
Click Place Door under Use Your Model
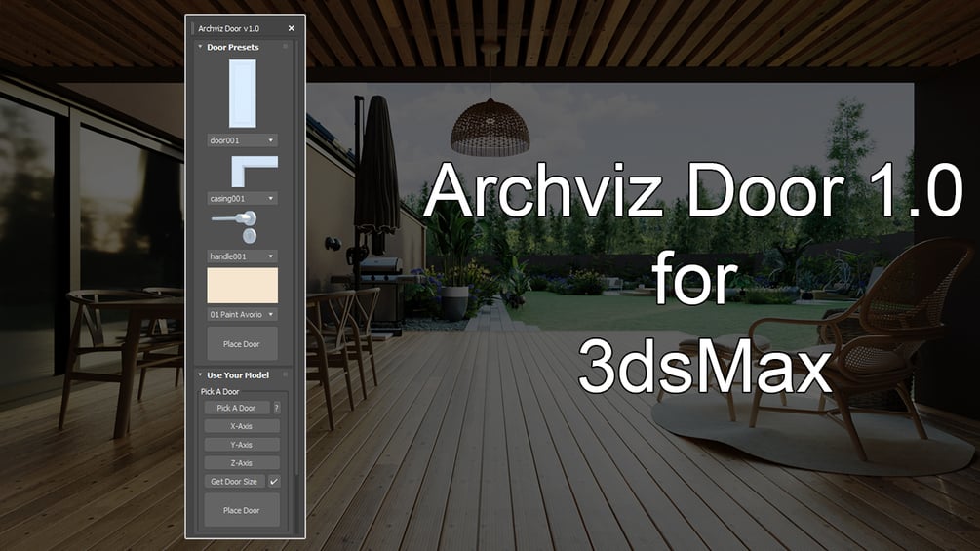tap(242, 510)
